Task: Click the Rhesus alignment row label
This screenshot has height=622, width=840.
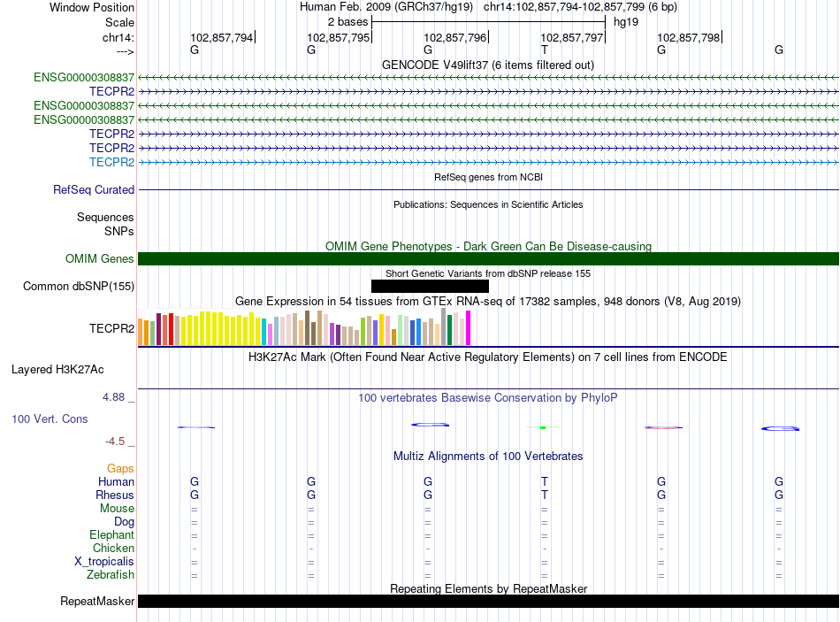Action: point(115,495)
